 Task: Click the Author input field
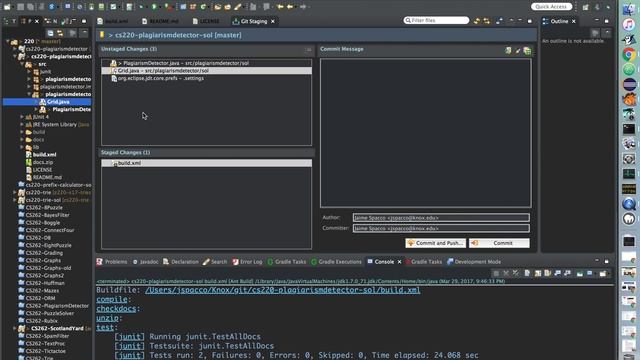[x=441, y=218]
